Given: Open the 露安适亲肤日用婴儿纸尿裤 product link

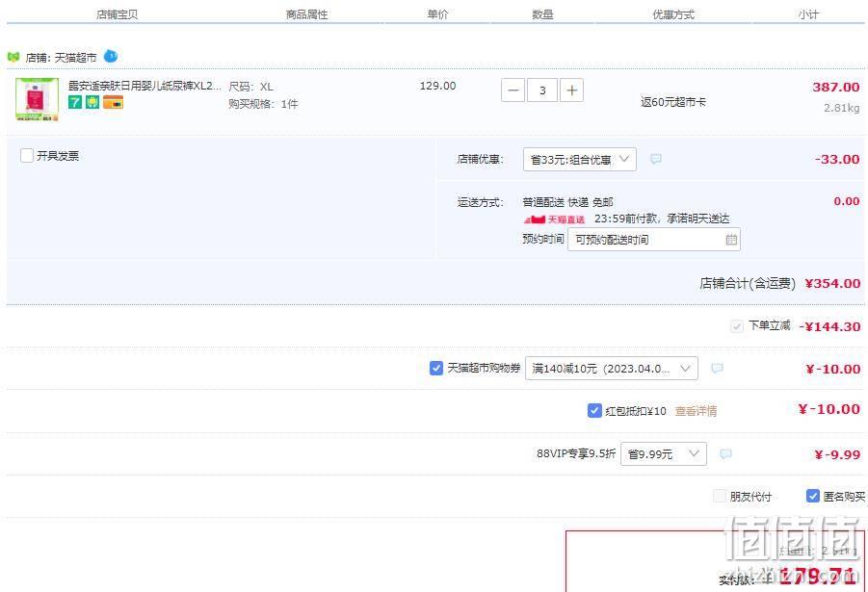Looking at the screenshot, I should click(x=145, y=86).
